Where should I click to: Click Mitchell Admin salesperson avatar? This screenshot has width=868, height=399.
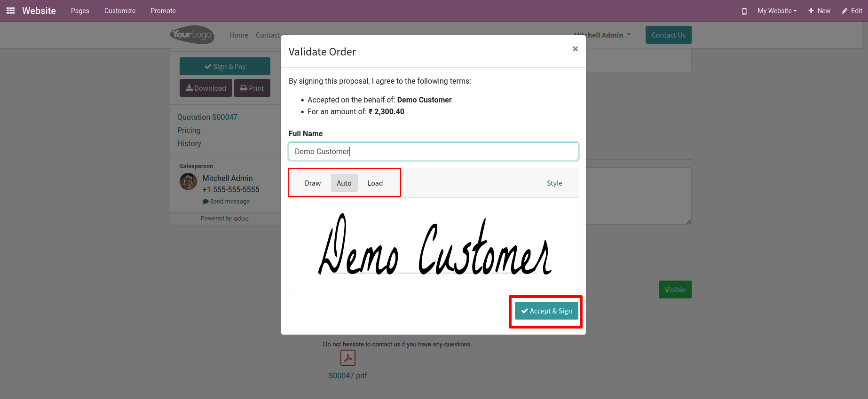189,181
